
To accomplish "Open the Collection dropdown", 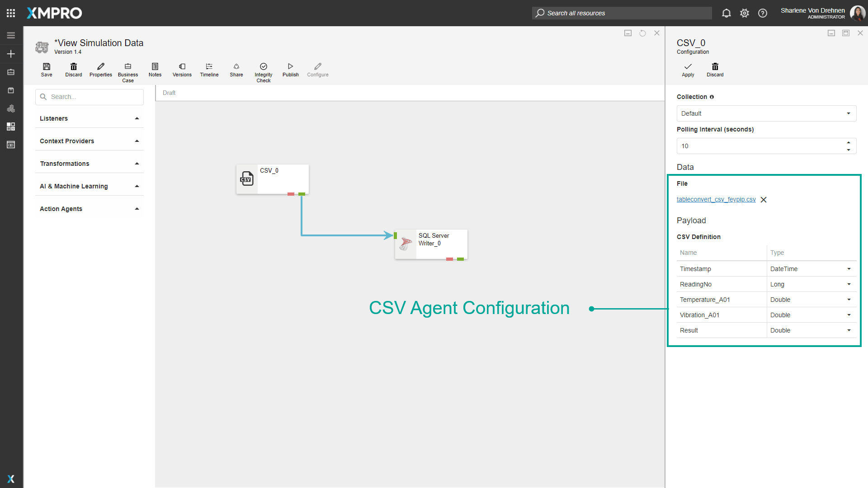I will click(766, 113).
